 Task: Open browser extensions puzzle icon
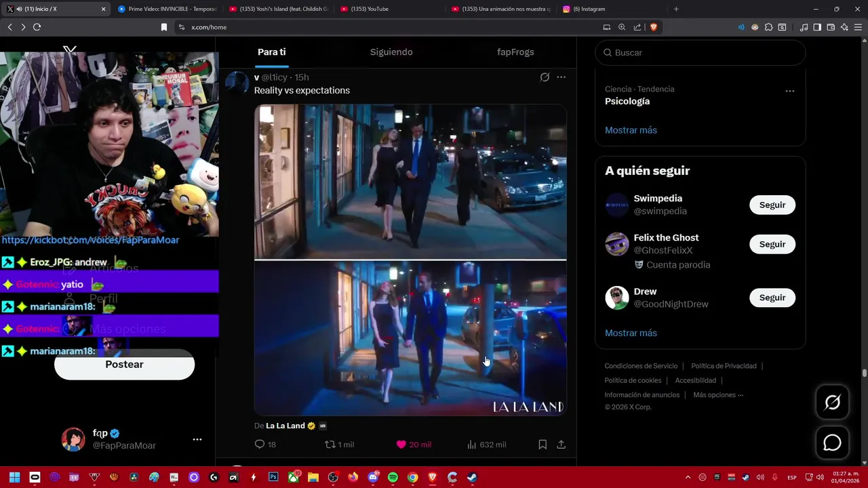[x=768, y=27]
